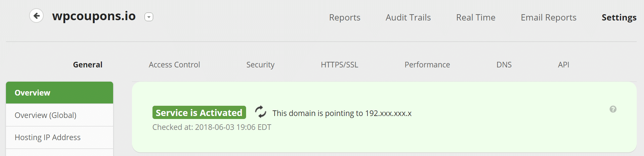
Task: Select Overview in the sidebar
Action: [x=60, y=93]
